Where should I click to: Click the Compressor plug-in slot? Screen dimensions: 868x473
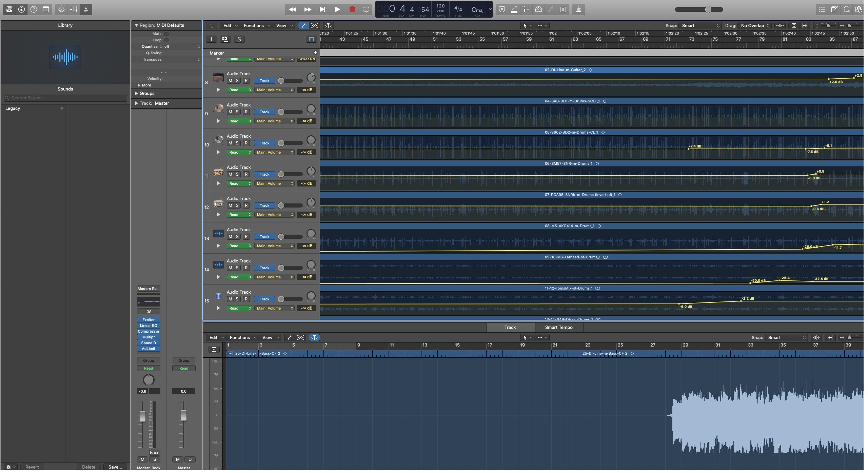pos(149,332)
